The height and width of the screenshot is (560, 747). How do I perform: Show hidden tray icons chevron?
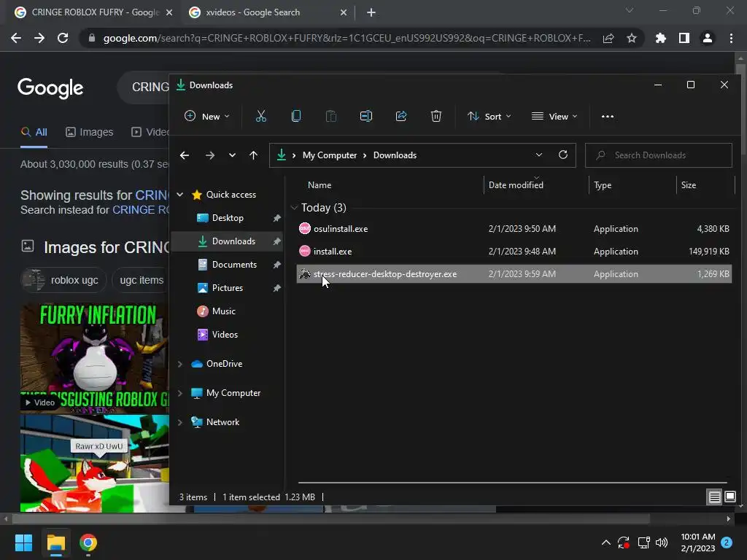click(606, 542)
